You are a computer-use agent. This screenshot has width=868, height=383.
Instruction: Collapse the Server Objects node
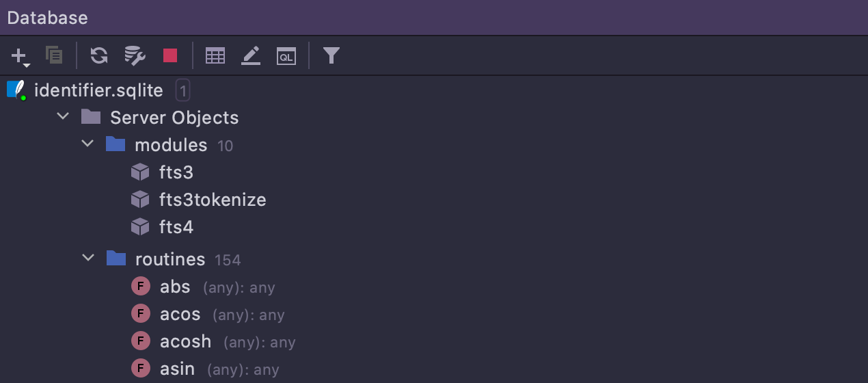(x=64, y=117)
